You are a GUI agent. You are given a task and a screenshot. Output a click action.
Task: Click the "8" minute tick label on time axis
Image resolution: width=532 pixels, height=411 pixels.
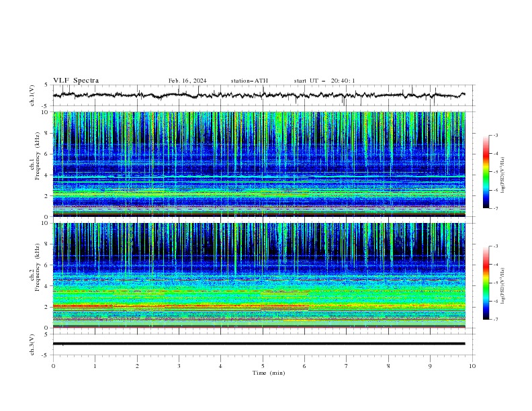coord(388,366)
